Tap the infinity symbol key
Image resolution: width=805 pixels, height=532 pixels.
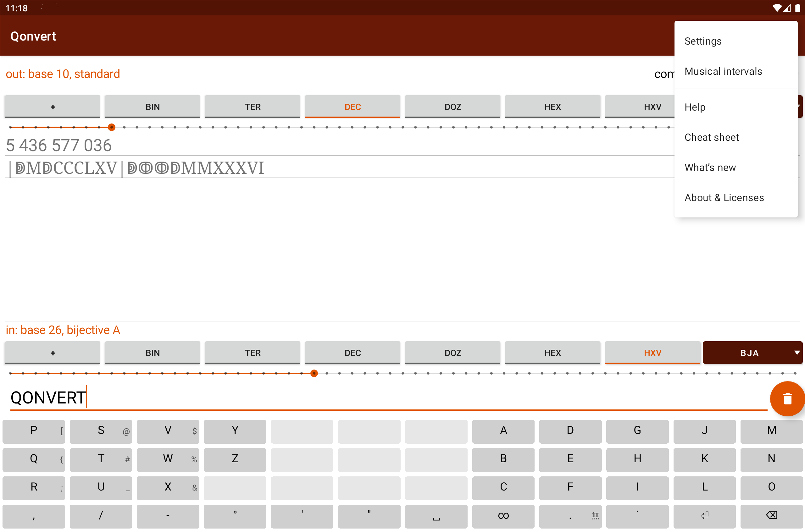(x=503, y=516)
